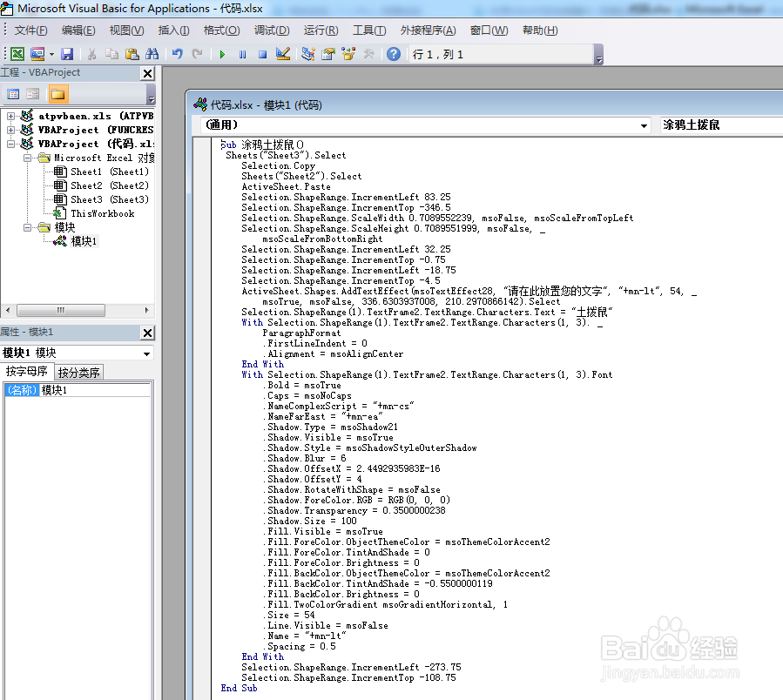Click the Sub 涂鸦土拨鼠() code line

click(x=262, y=145)
